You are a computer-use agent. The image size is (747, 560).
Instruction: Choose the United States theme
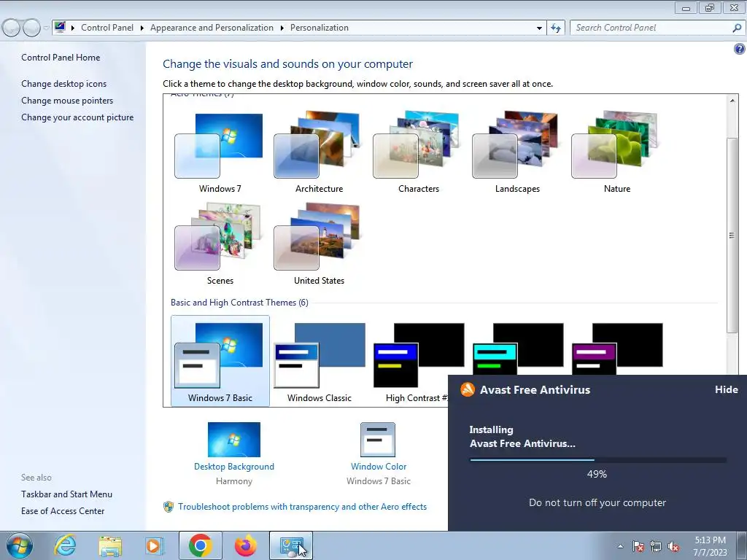(319, 244)
